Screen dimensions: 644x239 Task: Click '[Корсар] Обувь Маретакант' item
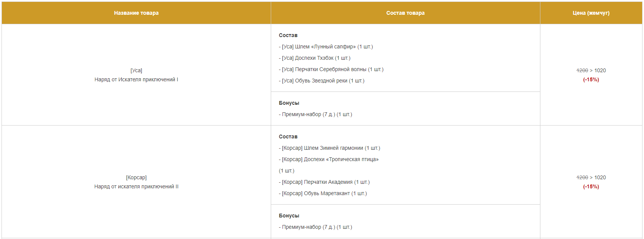coord(323,193)
